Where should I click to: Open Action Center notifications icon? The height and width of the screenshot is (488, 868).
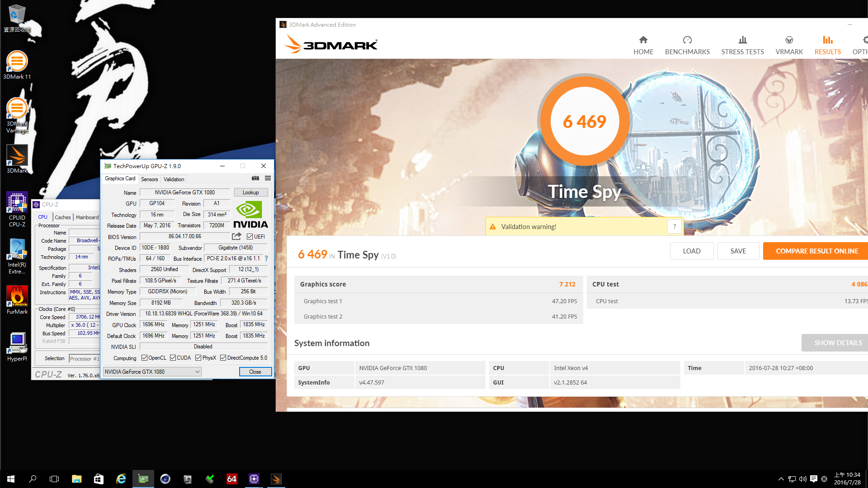coord(813,479)
